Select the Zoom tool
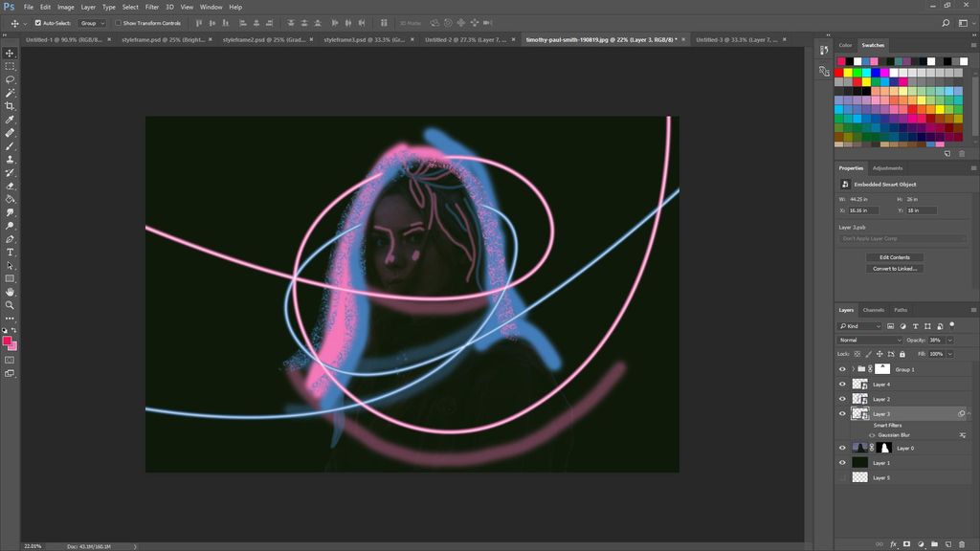This screenshot has height=551, width=980. click(x=11, y=306)
